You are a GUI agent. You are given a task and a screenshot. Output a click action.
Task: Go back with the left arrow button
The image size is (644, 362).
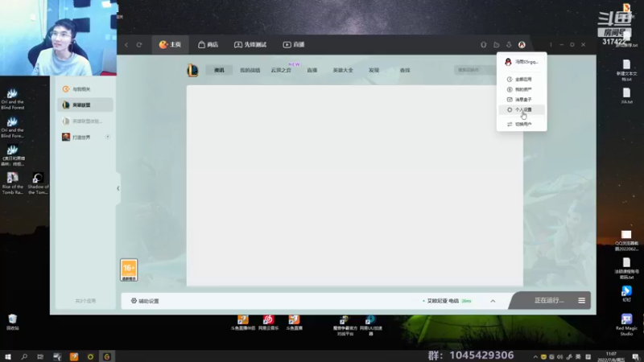click(126, 45)
